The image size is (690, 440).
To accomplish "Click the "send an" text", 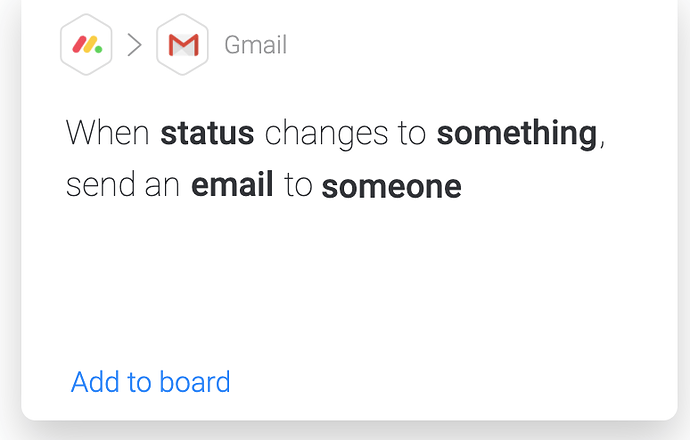I will [x=123, y=186].
